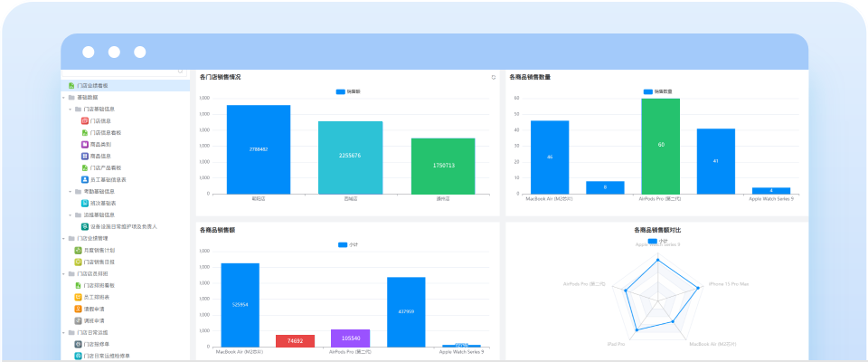The height and width of the screenshot is (362, 868).
Task: Click the 各门店销售情况 chart title
Action: click(x=221, y=77)
